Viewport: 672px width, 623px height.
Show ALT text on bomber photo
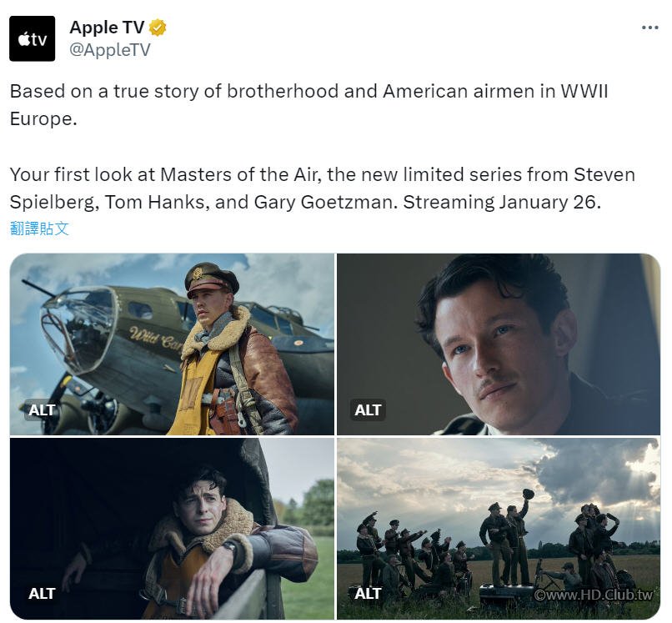pos(42,409)
